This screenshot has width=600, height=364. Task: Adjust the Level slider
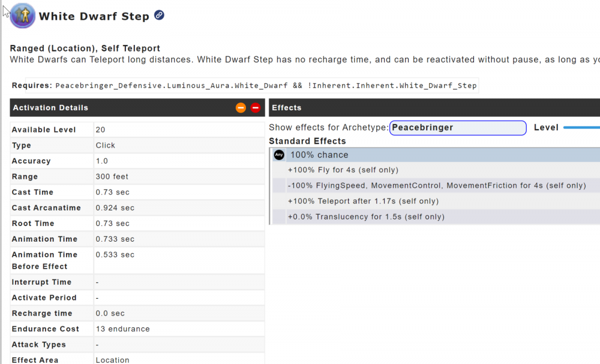(581, 128)
